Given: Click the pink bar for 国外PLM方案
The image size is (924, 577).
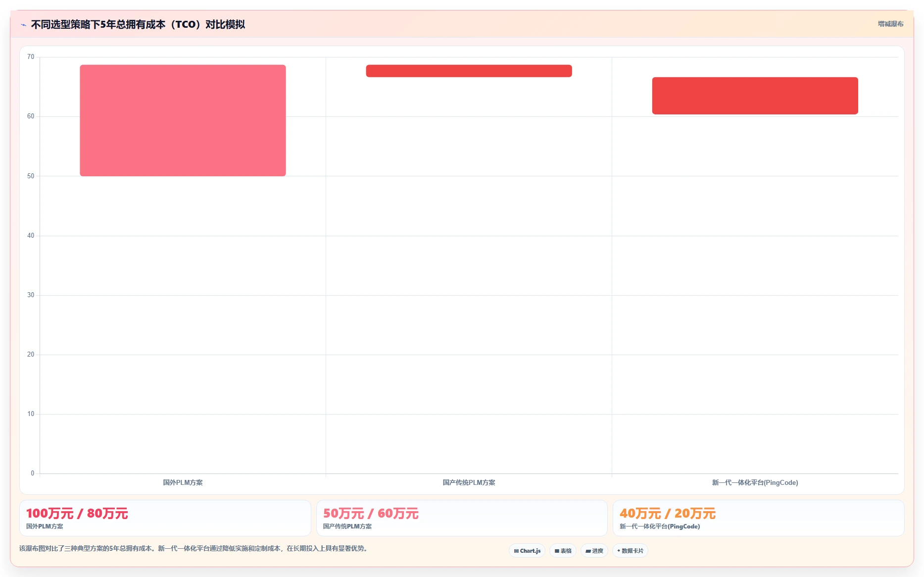Looking at the screenshot, I should [183, 120].
